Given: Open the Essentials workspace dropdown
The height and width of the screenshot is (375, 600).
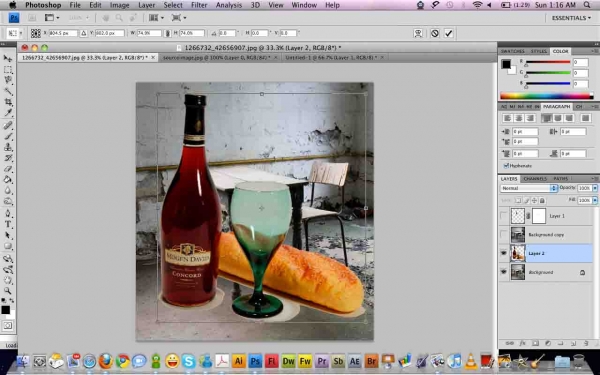Looking at the screenshot, I should point(572,18).
